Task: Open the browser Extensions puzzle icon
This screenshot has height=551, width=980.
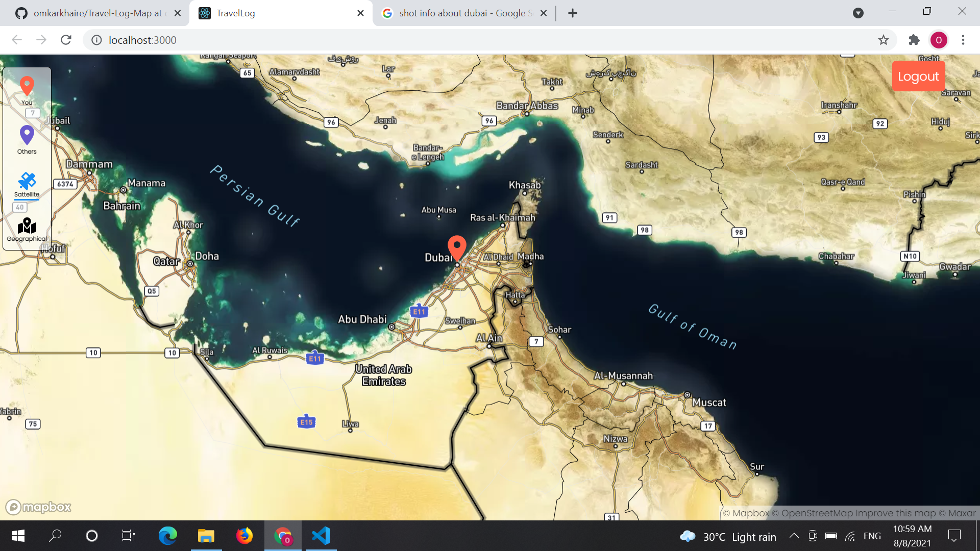Action: point(914,40)
